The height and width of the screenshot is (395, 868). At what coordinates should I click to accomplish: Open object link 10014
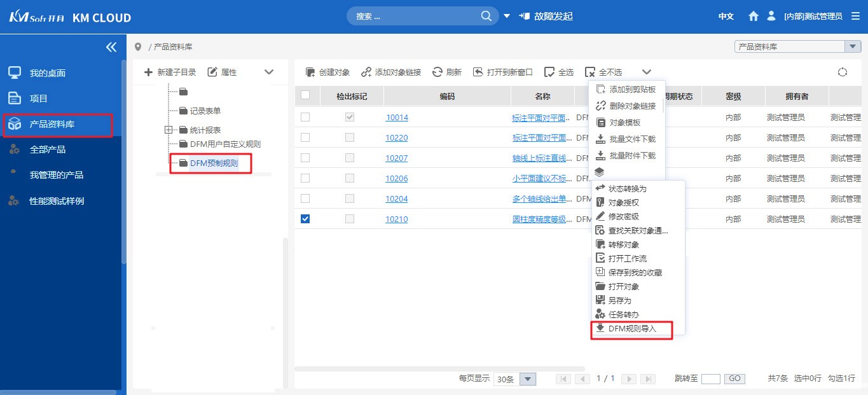(396, 117)
